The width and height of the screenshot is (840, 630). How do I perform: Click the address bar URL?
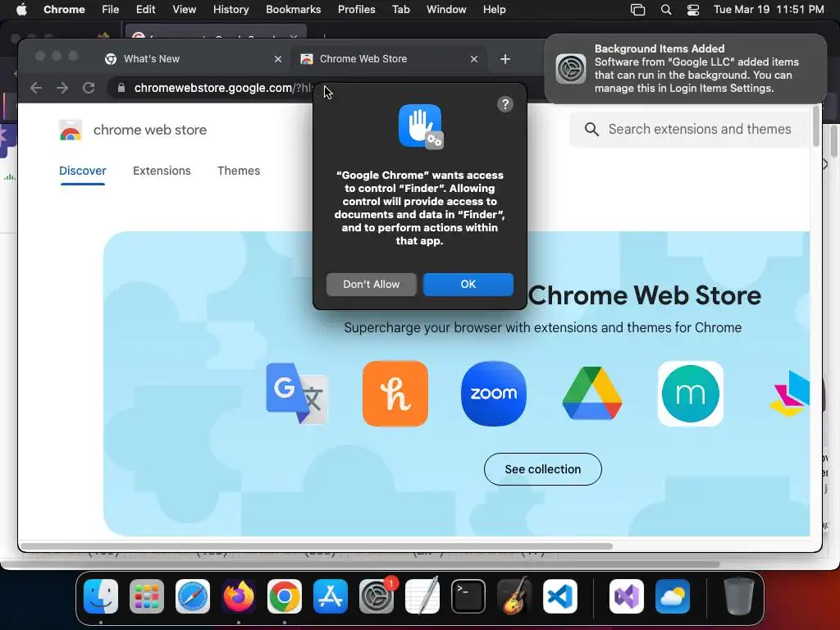223,88
